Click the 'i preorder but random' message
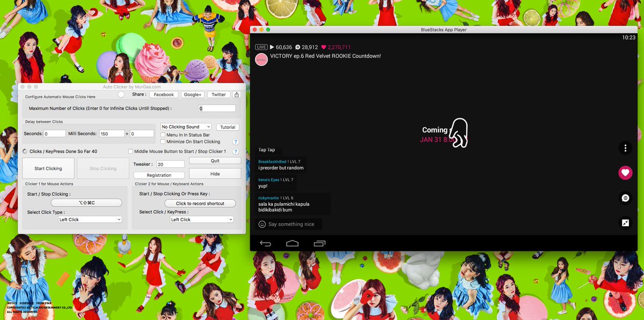This screenshot has width=644, height=320. coord(281,168)
